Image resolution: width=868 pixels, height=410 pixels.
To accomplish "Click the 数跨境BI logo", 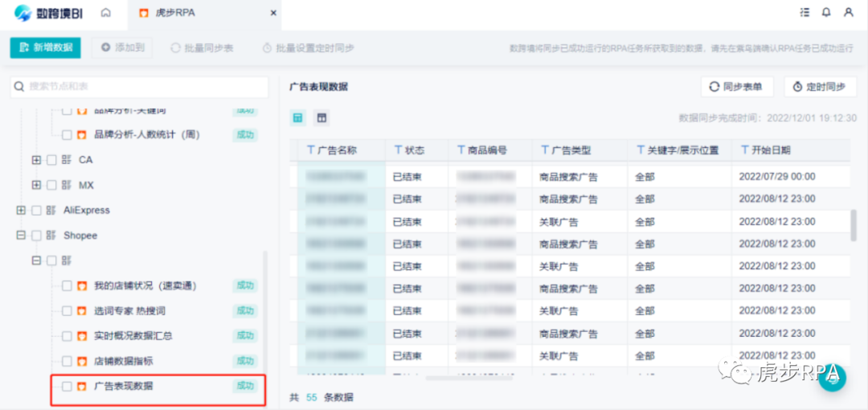I will click(x=49, y=13).
